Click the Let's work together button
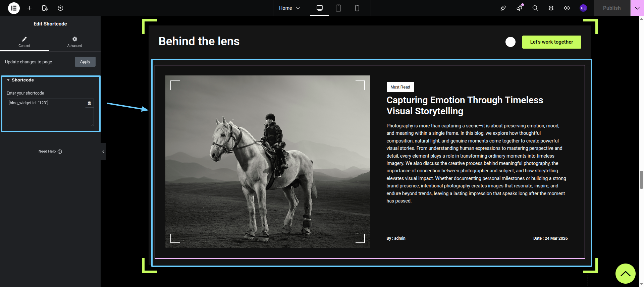Image resolution: width=644 pixels, height=287 pixels. [551, 42]
